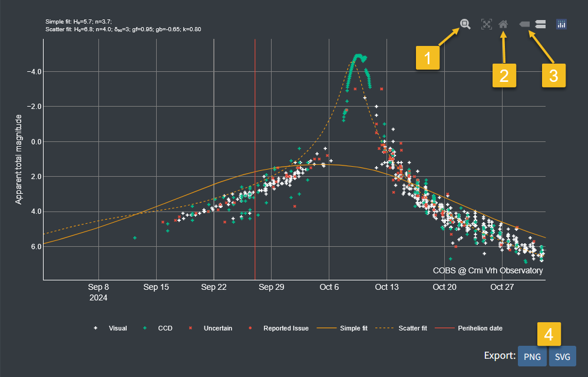Activate the Zoom tool in the plot toolbar
The height and width of the screenshot is (377, 588).
tap(465, 24)
